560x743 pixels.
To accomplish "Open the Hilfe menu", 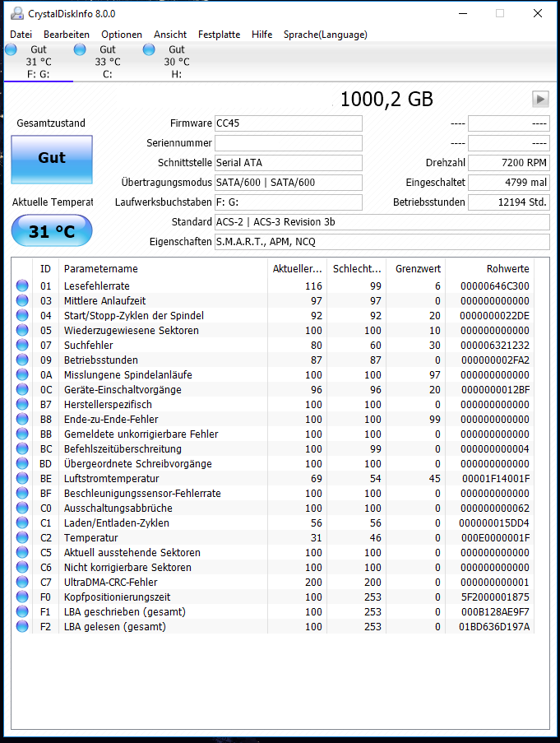I will pyautogui.click(x=261, y=35).
